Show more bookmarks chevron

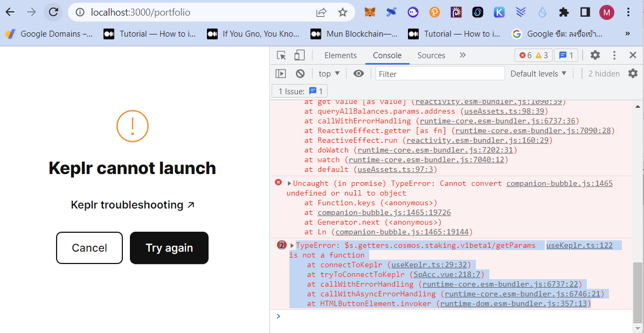[x=627, y=33]
